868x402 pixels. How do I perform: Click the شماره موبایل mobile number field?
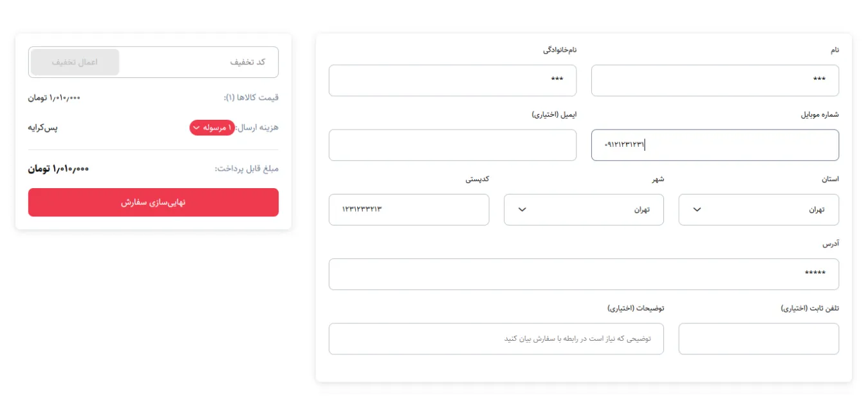point(714,145)
